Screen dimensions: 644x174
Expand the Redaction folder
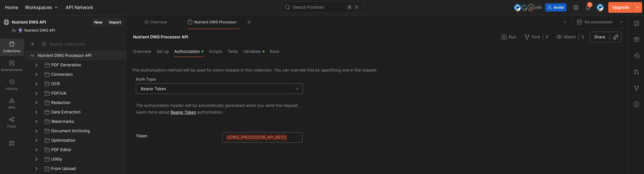36,102
